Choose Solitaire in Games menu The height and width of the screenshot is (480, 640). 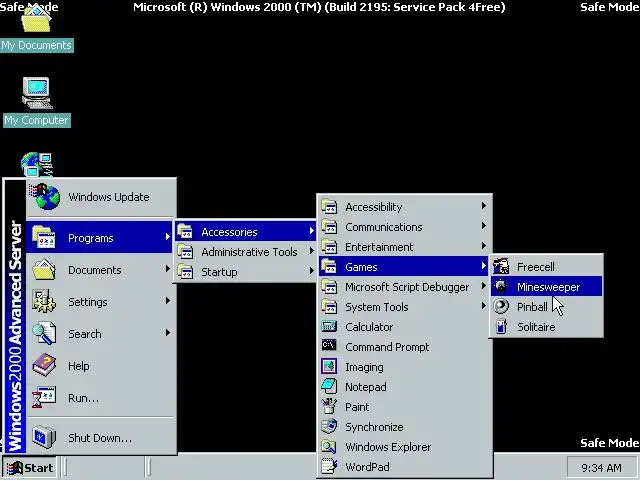click(546, 327)
